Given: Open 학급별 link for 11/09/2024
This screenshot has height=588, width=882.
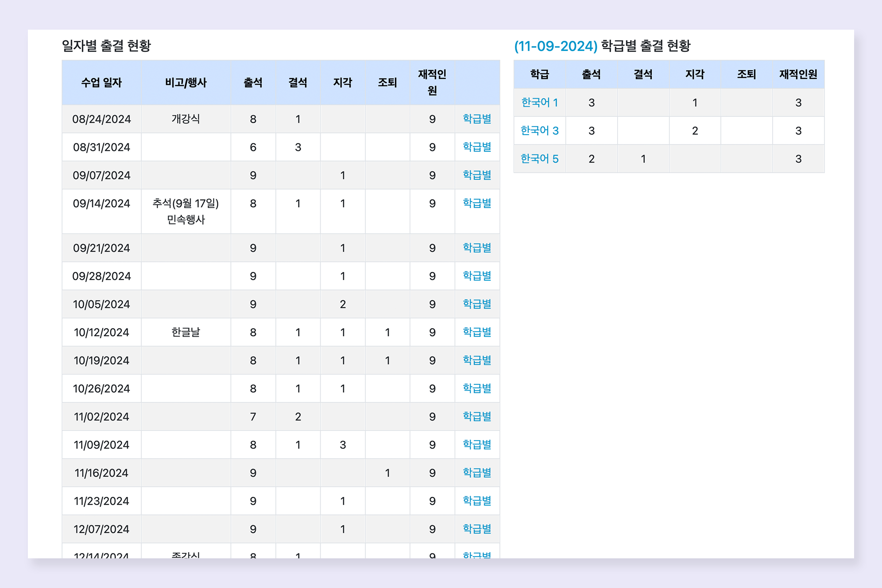Looking at the screenshot, I should [x=477, y=445].
